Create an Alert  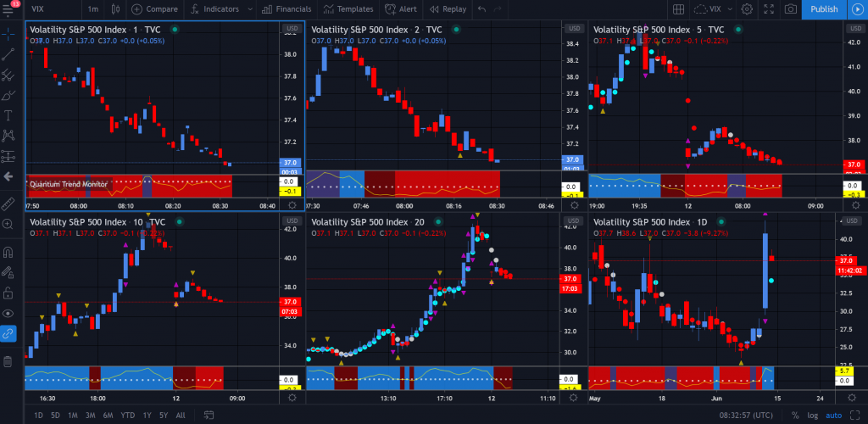coord(401,8)
